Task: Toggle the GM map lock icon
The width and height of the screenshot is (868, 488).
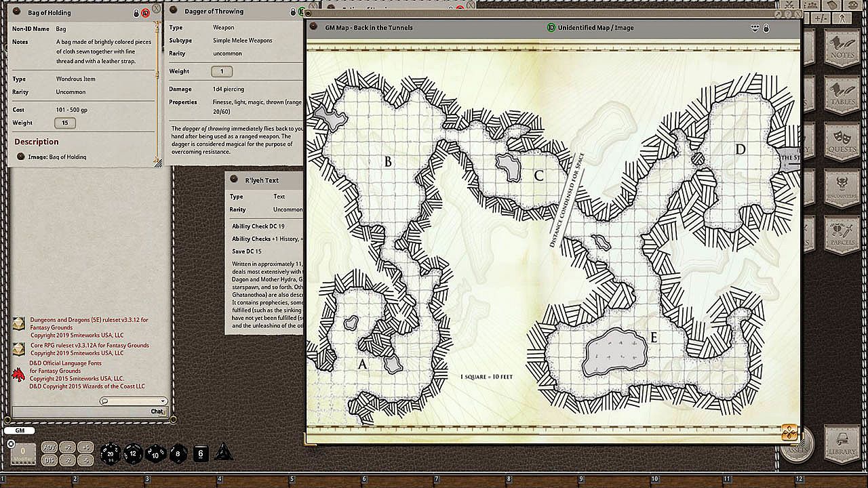Action: pyautogui.click(x=766, y=28)
